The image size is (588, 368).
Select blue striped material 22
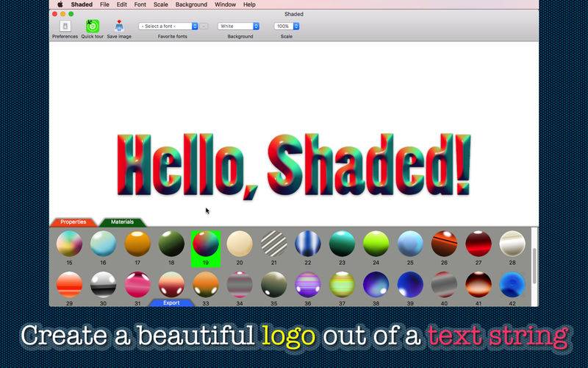tap(308, 244)
